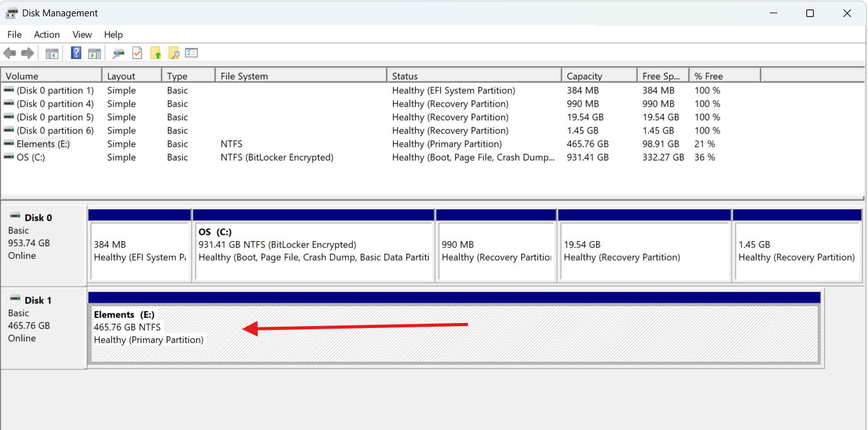Sort by the % Free column header

point(725,76)
